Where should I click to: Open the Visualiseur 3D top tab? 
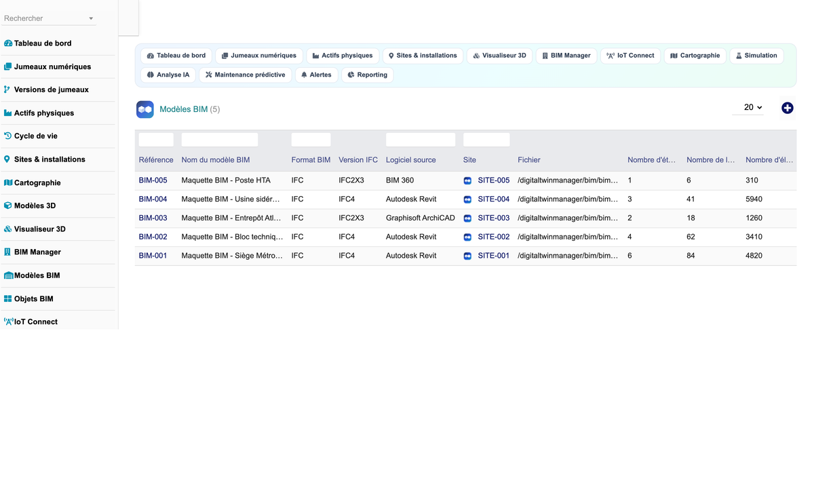point(500,56)
